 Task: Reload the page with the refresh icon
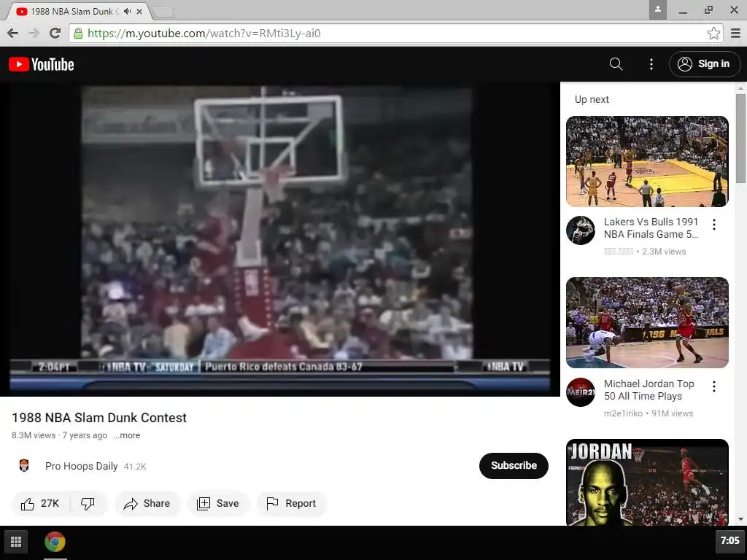tap(55, 33)
